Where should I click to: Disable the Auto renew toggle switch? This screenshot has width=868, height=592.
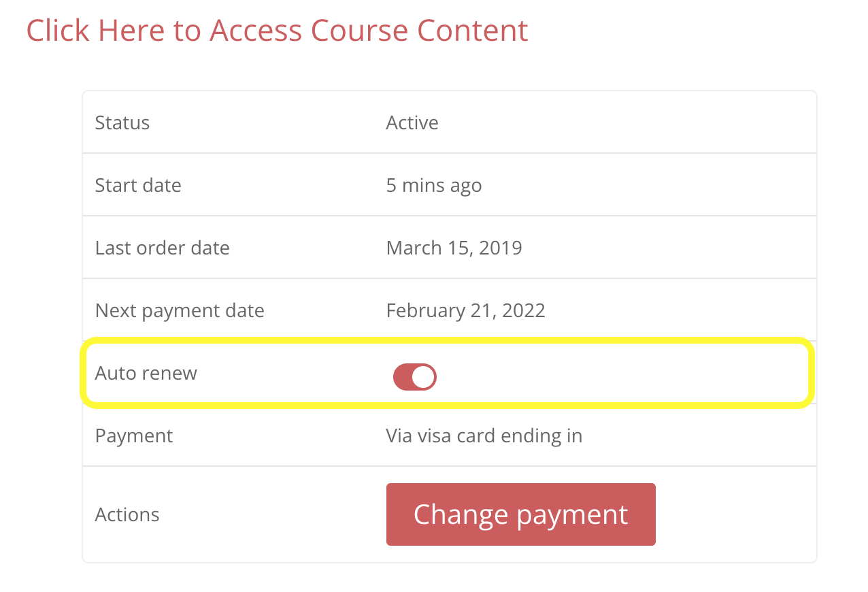(x=414, y=377)
